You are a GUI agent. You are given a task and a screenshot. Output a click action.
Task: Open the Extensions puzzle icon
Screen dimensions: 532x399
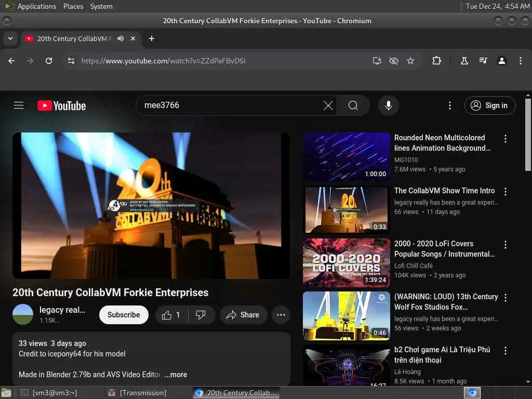point(436,61)
